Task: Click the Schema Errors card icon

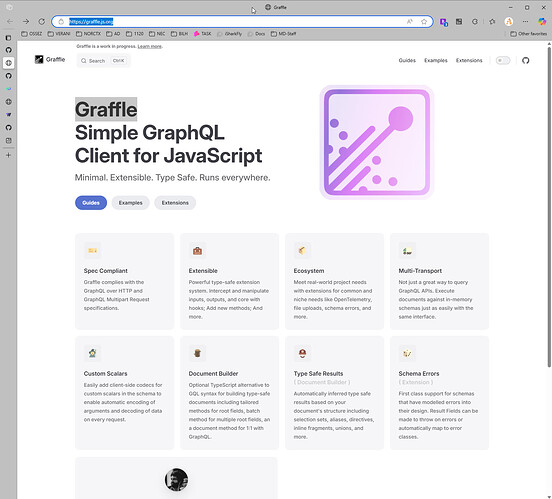Action: click(407, 353)
